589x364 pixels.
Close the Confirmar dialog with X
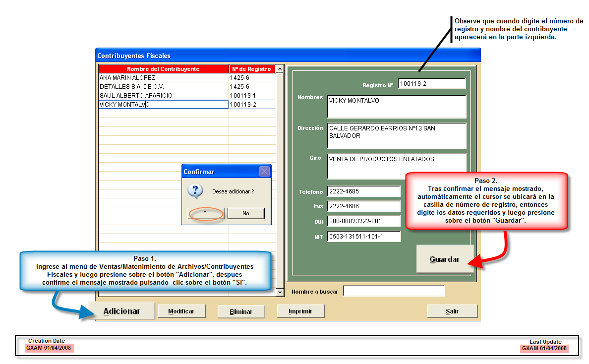tap(265, 172)
